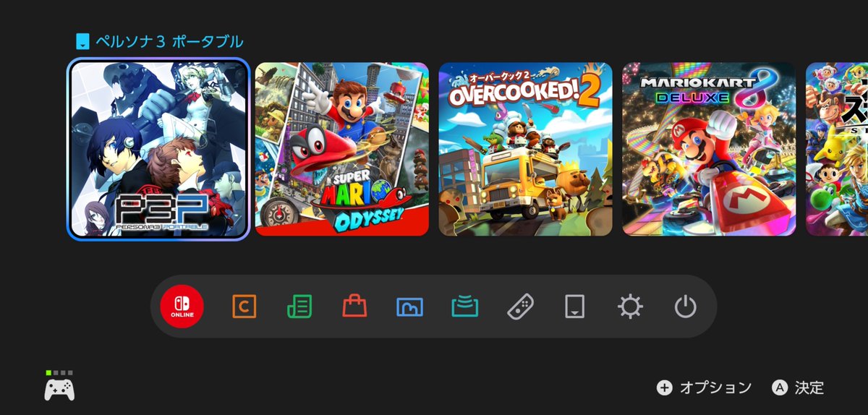Open the Virtual Game Cards icon
The height and width of the screenshot is (415, 868).
pos(575,307)
